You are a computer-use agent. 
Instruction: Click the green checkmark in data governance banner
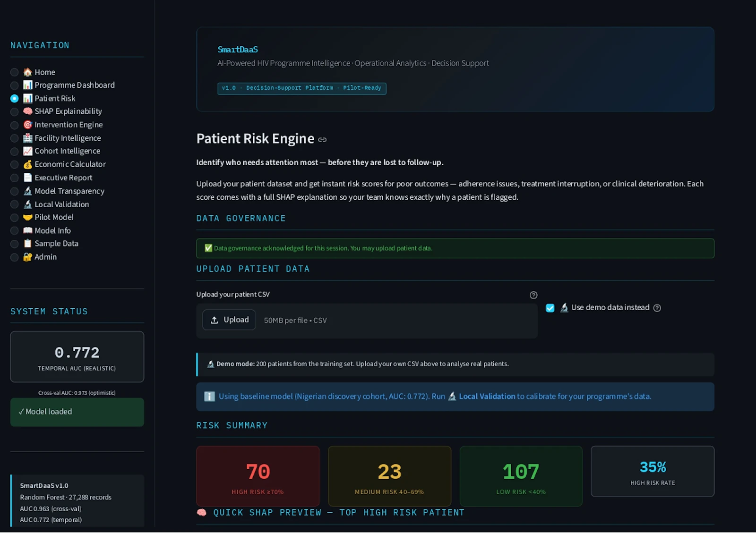point(208,248)
